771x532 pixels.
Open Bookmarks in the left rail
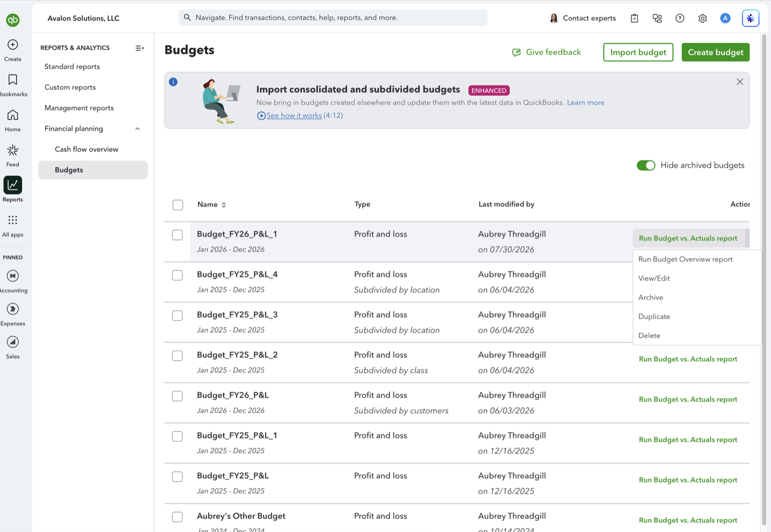[13, 80]
